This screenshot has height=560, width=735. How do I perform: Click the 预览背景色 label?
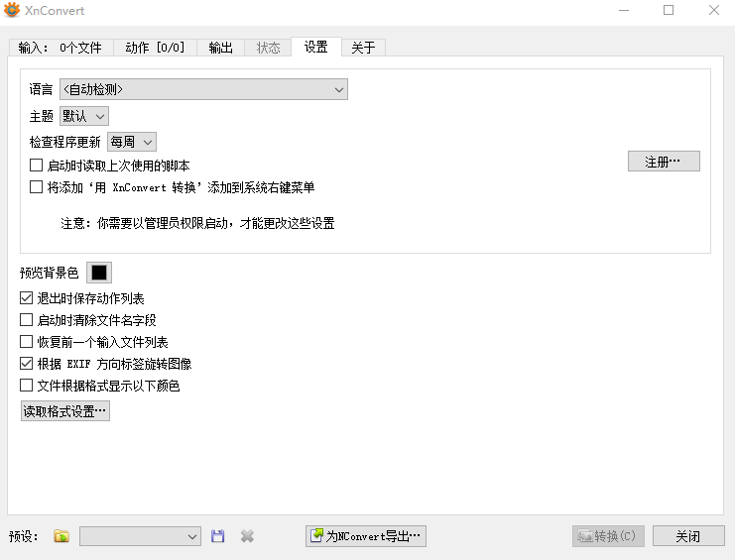pos(50,273)
